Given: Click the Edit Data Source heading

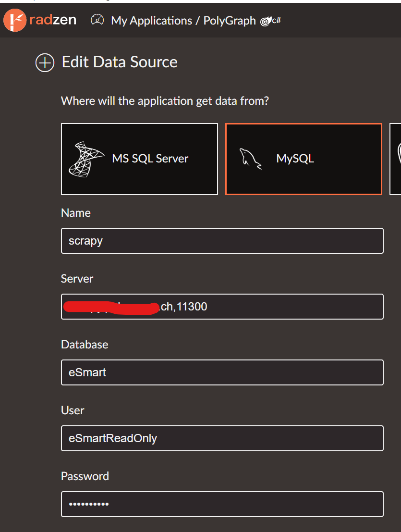Looking at the screenshot, I should coord(119,62).
